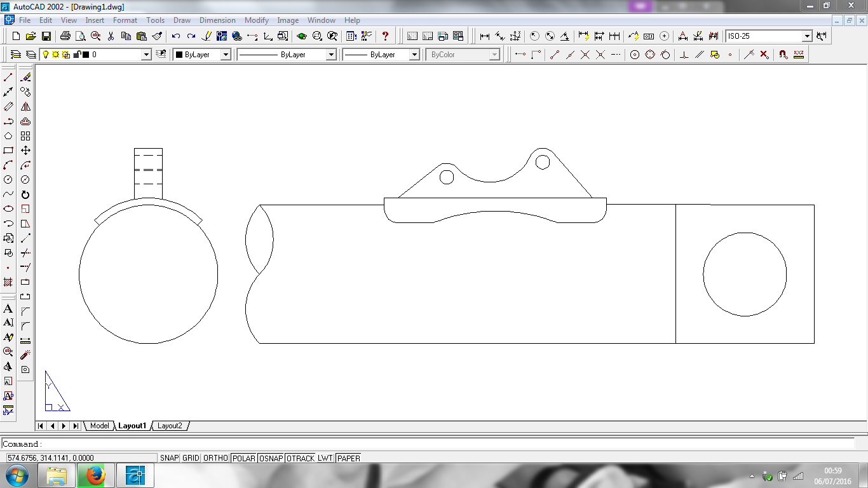
Task: Select the Erase tool in Modify toolbar
Action: point(25,78)
